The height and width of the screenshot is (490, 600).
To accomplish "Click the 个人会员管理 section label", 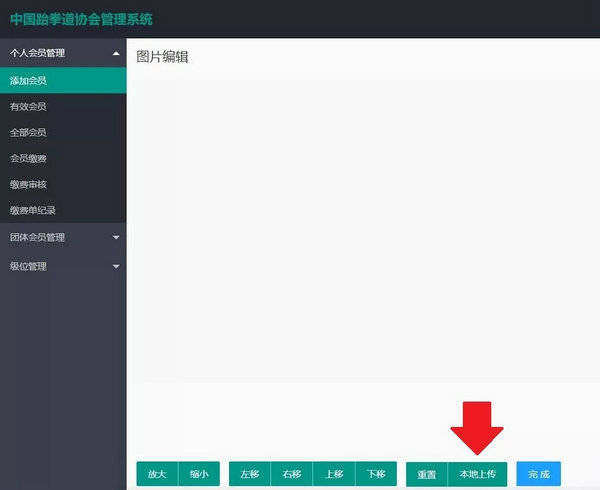I will click(38, 53).
